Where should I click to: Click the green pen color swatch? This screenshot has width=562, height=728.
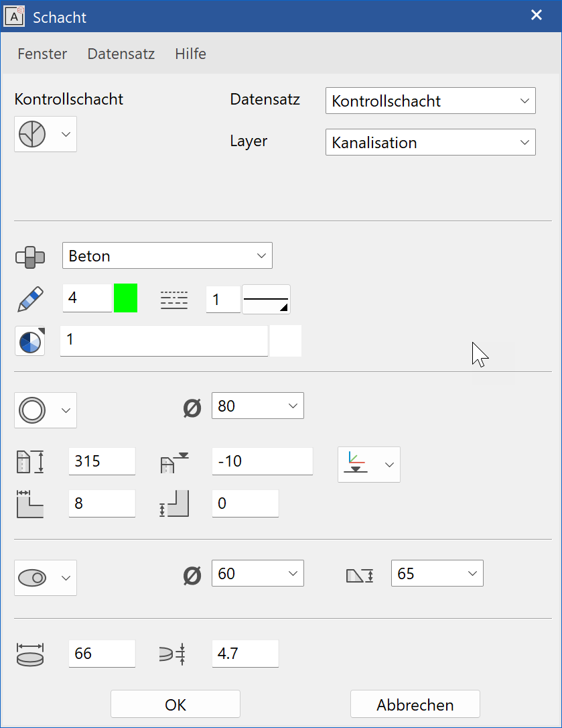tap(126, 298)
